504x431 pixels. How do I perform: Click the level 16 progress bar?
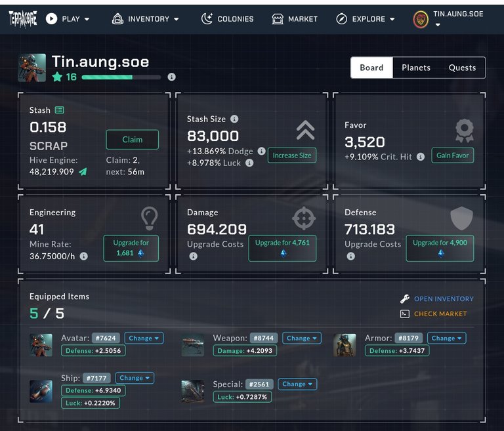[x=121, y=77]
